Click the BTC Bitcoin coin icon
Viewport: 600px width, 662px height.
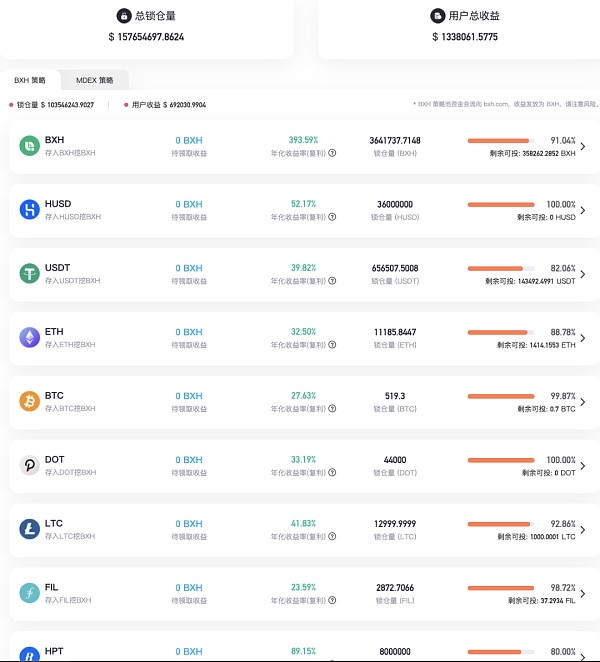pos(29,402)
